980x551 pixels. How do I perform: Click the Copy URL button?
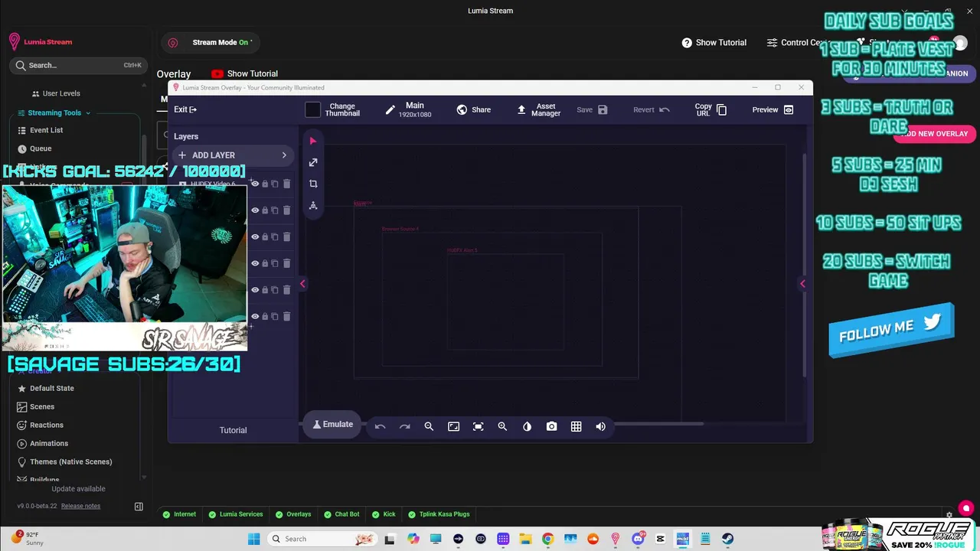click(710, 109)
